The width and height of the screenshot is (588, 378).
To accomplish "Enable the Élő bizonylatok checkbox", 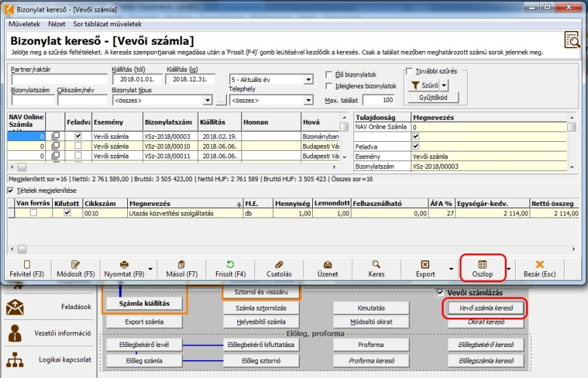I will point(329,75).
